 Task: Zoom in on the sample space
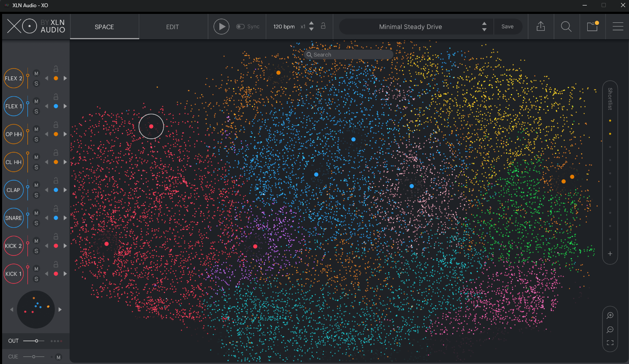(x=610, y=315)
